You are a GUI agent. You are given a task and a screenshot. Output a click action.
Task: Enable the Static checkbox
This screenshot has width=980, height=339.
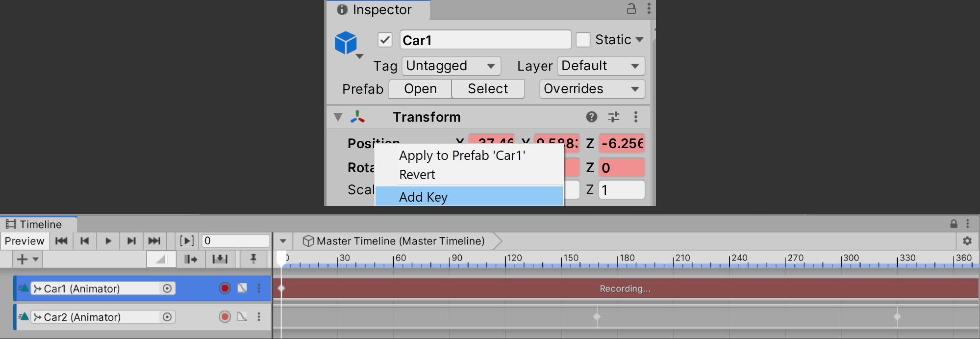[583, 40]
